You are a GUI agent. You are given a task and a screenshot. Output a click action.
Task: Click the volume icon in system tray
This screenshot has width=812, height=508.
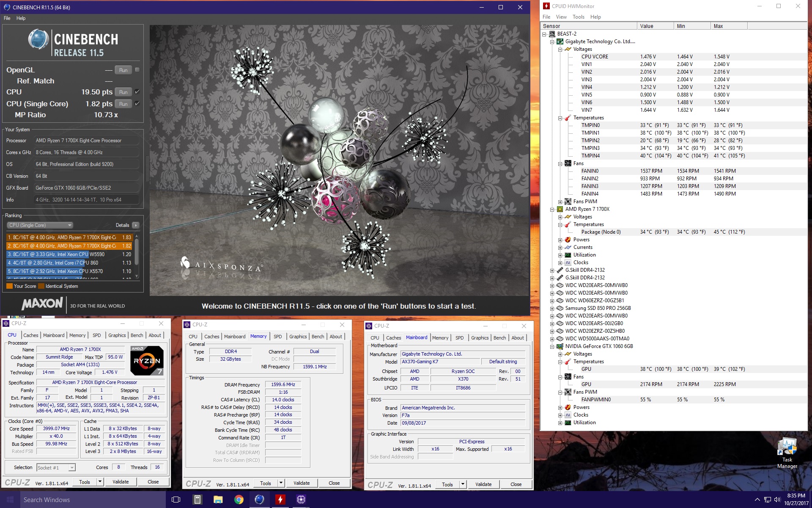[x=777, y=500]
